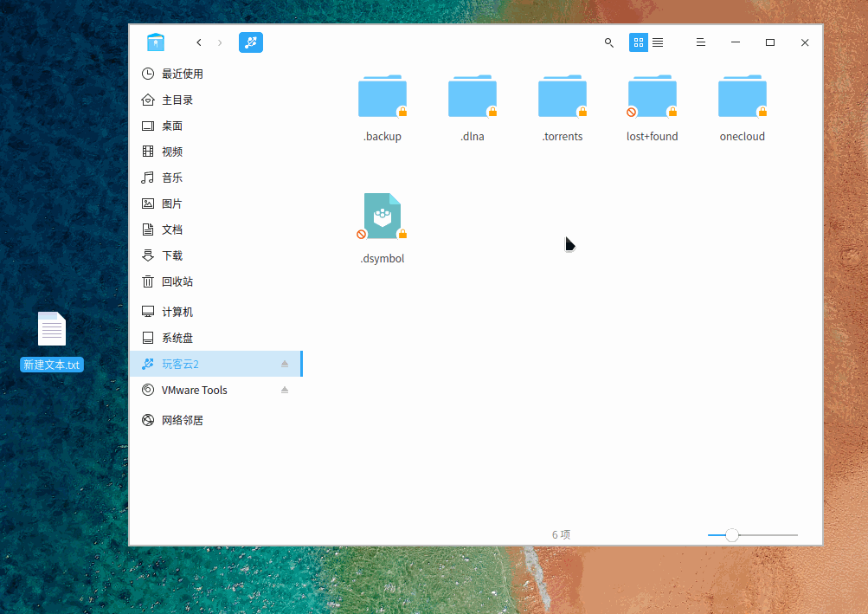This screenshot has height=614, width=868.
Task: Select the lost+found folder
Action: [653, 97]
